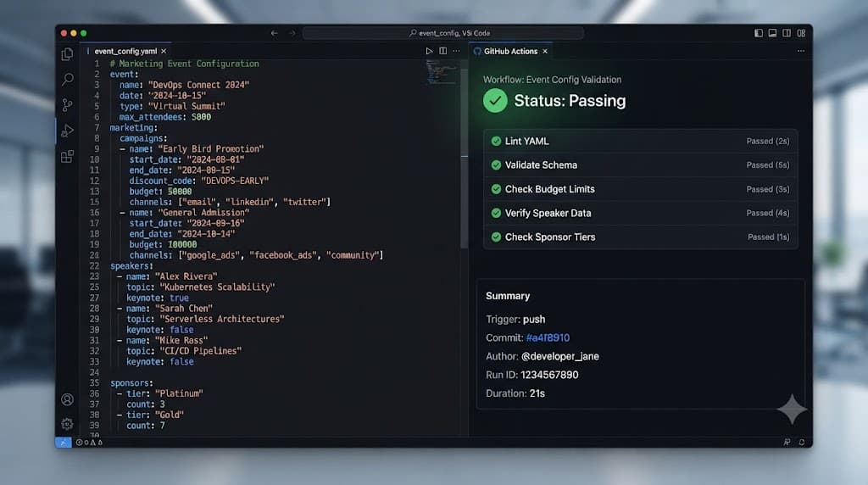Screen dimensions: 868x485
Task: Click the tier "Gold" line
Action: point(150,415)
